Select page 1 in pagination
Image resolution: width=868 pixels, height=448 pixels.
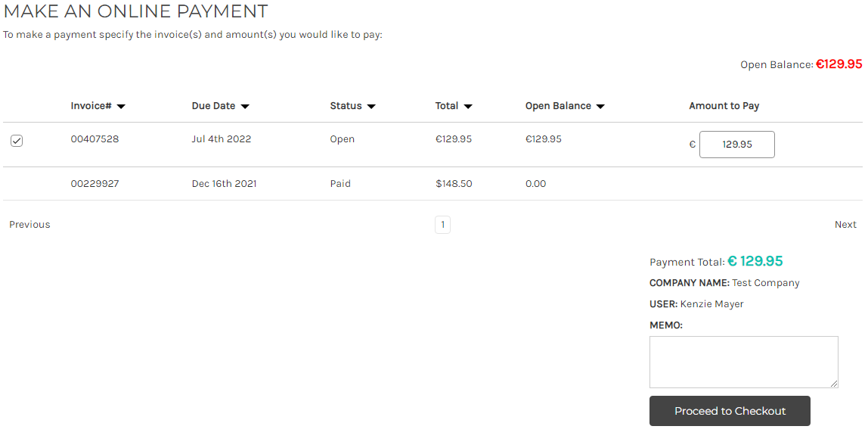(442, 225)
